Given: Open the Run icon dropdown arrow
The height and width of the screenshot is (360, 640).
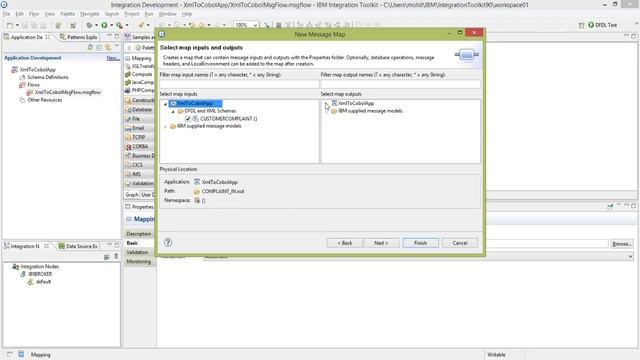Looking at the screenshot, I should click(x=111, y=25).
